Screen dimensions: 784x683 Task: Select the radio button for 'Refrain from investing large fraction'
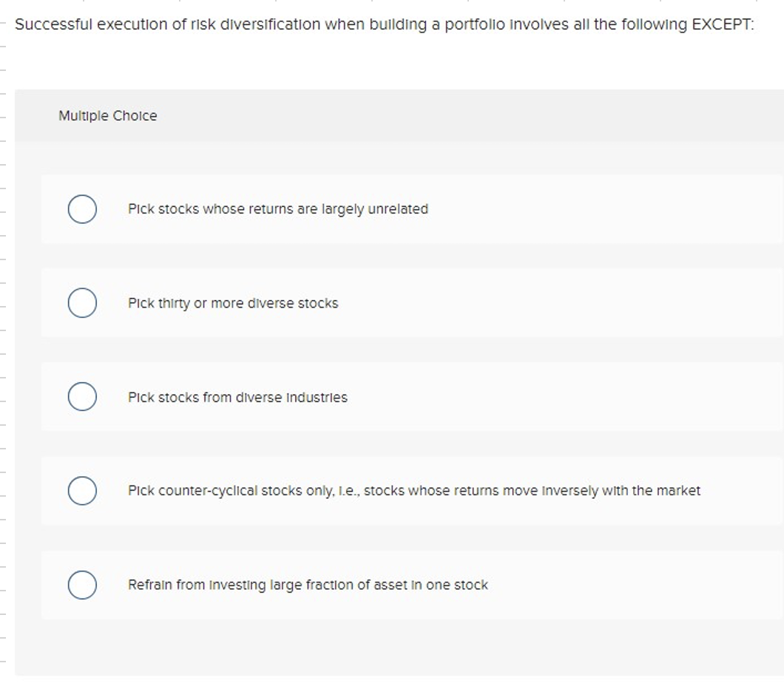(82, 585)
